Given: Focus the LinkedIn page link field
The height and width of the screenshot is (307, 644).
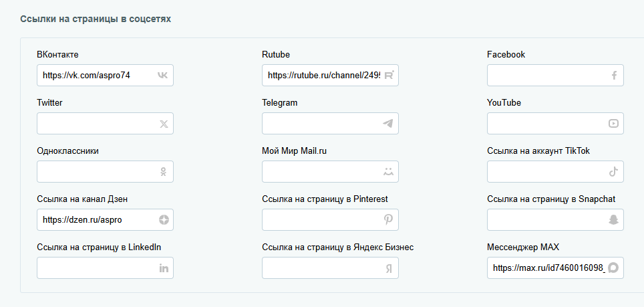Looking at the screenshot, I should tap(105, 268).
